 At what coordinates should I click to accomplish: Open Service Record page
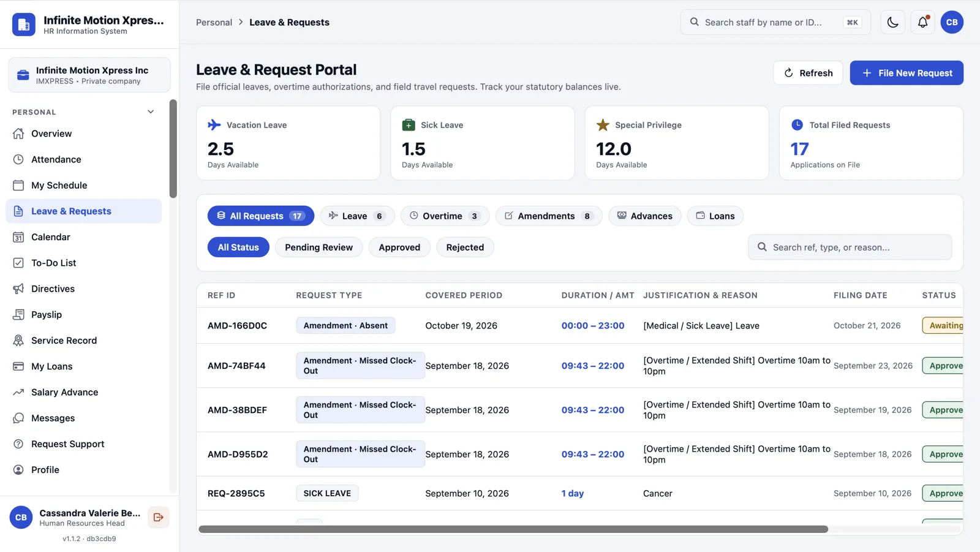(x=84, y=341)
